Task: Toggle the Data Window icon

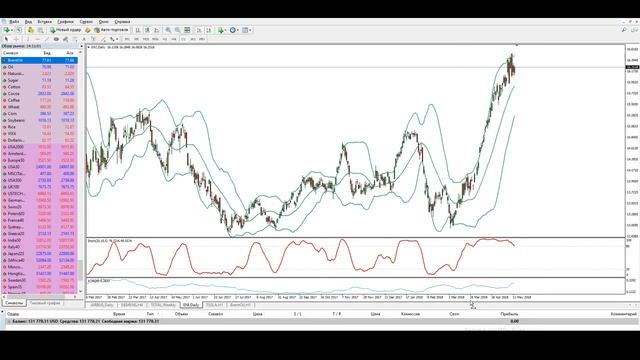Action: [40, 30]
